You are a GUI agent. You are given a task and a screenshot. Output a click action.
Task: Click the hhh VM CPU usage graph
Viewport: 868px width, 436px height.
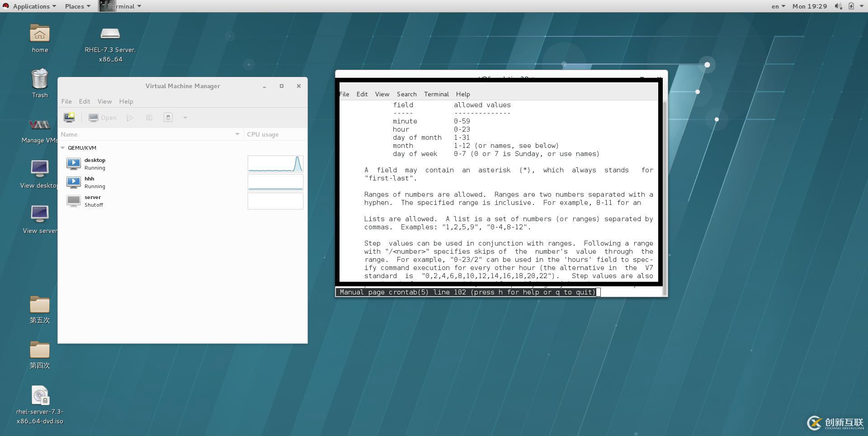coord(275,182)
